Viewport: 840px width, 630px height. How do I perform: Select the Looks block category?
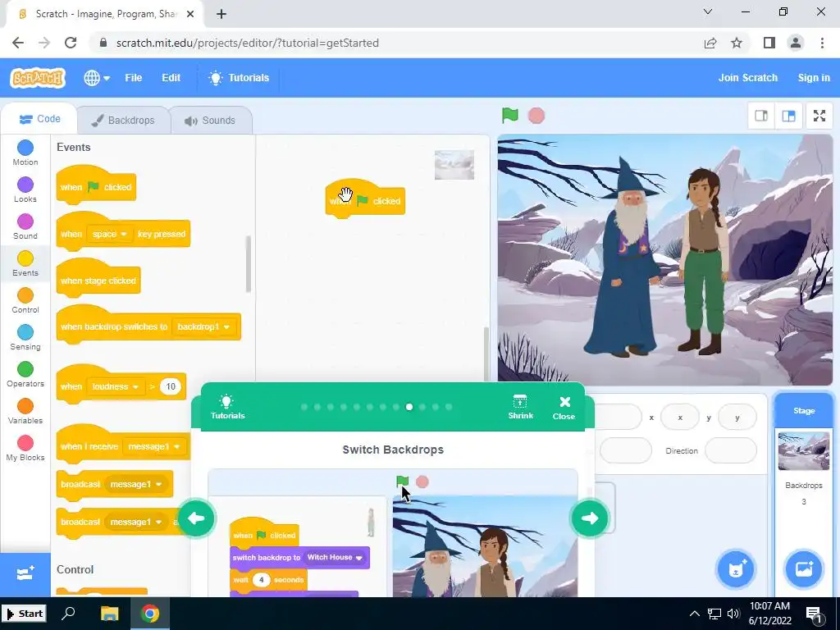(25, 189)
